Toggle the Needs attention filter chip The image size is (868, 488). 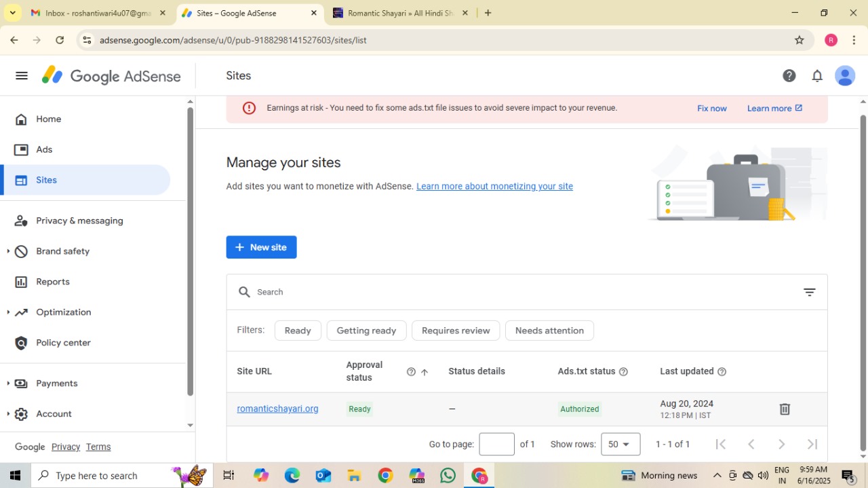tap(549, 331)
